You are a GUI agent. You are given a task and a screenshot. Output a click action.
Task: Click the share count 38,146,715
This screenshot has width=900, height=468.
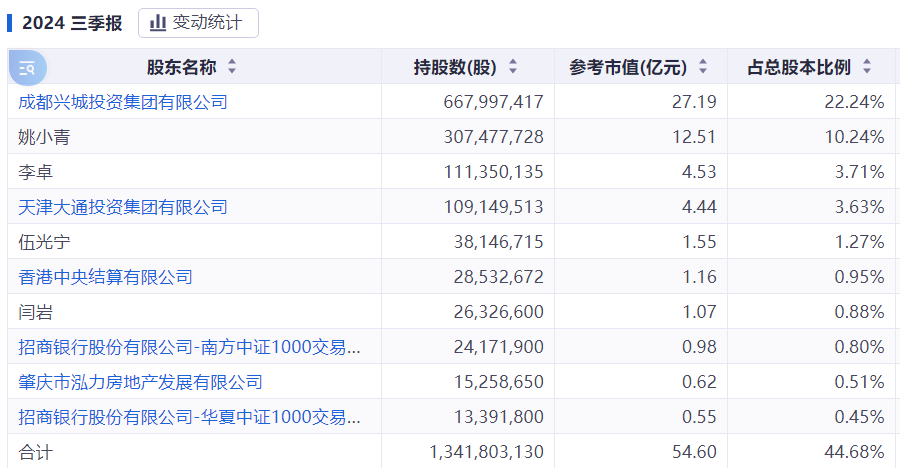point(499,242)
